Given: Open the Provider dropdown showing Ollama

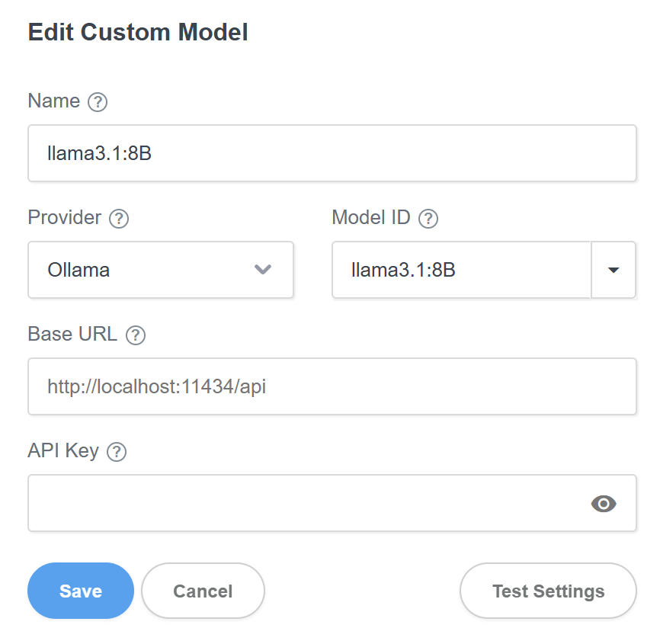Looking at the screenshot, I should [x=160, y=270].
